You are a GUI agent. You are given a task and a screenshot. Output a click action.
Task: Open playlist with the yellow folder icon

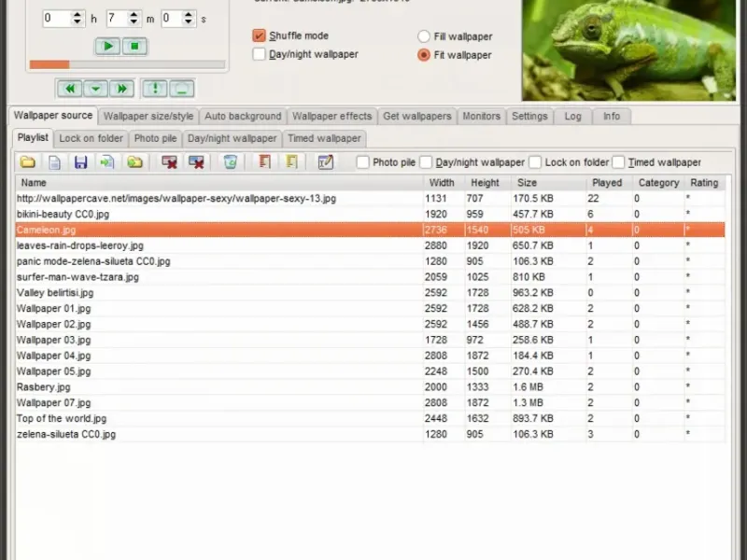click(28, 162)
